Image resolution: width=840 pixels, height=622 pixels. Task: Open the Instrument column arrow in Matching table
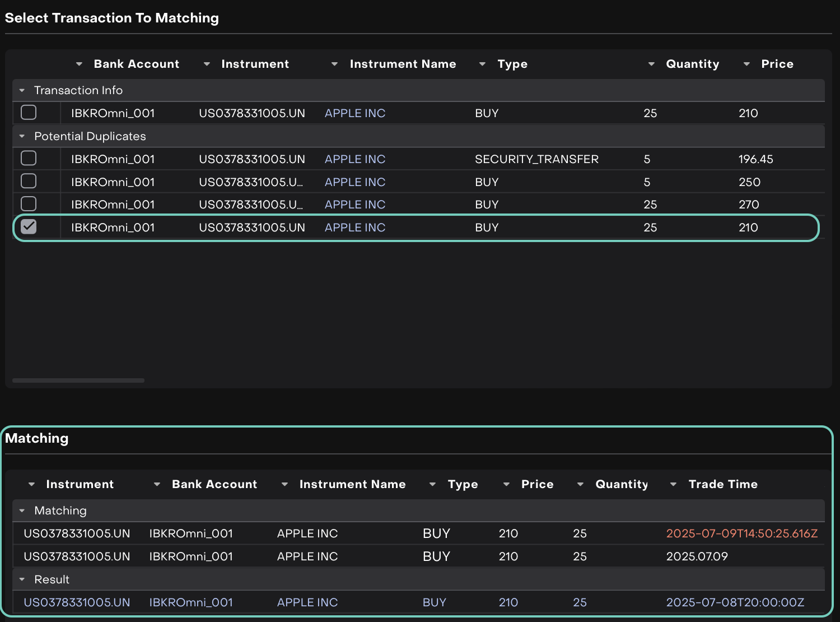31,485
